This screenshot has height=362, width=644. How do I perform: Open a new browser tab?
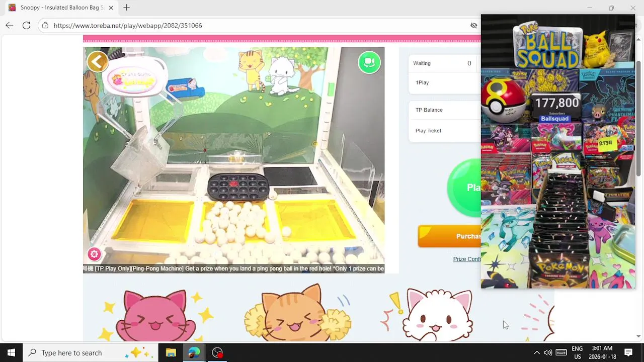pyautogui.click(x=127, y=8)
